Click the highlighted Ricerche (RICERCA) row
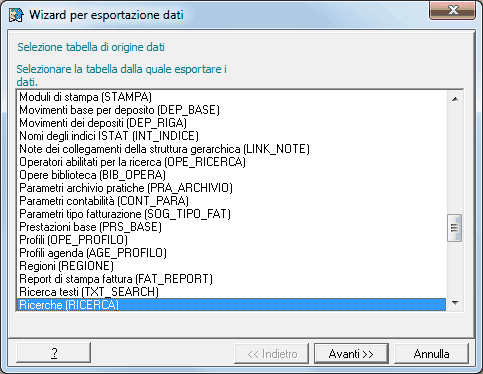This screenshot has height=374, width=483. [x=231, y=305]
